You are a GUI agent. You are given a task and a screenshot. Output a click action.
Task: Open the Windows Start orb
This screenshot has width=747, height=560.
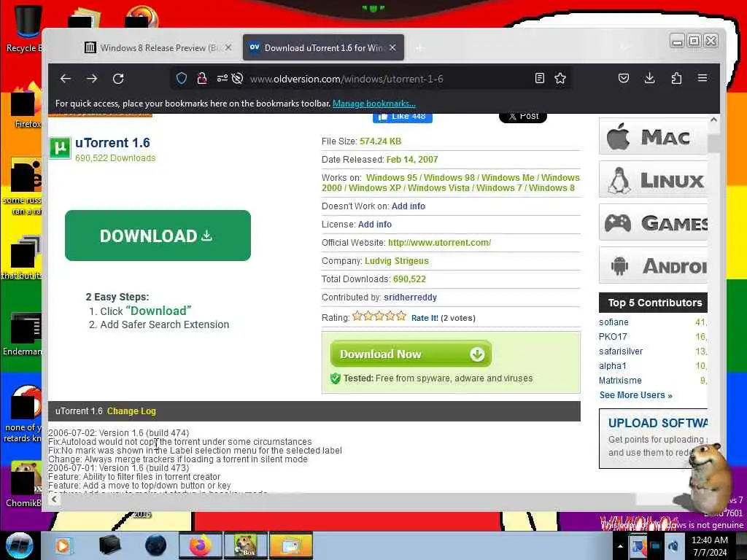[x=20, y=545]
